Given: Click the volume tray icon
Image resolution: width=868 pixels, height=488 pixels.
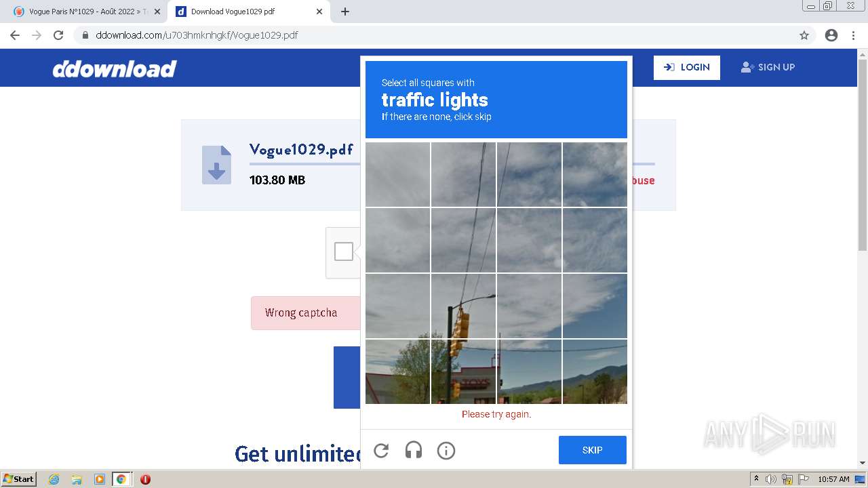Looking at the screenshot, I should point(772,479).
